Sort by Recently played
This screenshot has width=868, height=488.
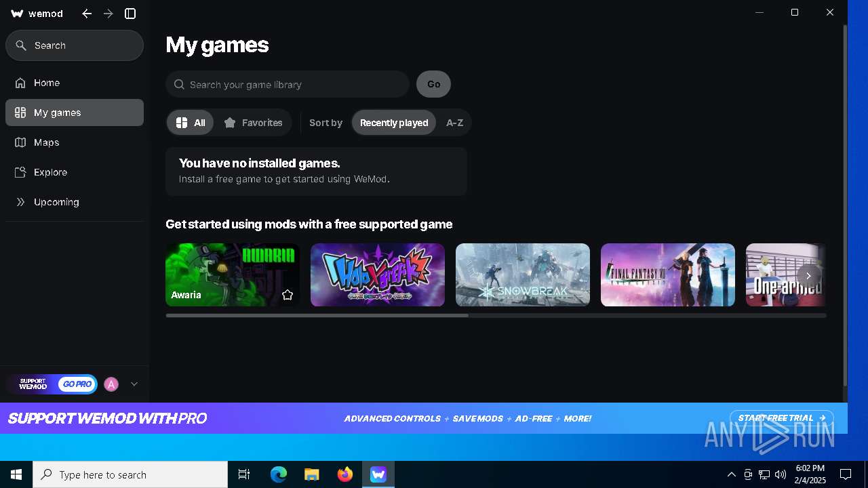394,123
